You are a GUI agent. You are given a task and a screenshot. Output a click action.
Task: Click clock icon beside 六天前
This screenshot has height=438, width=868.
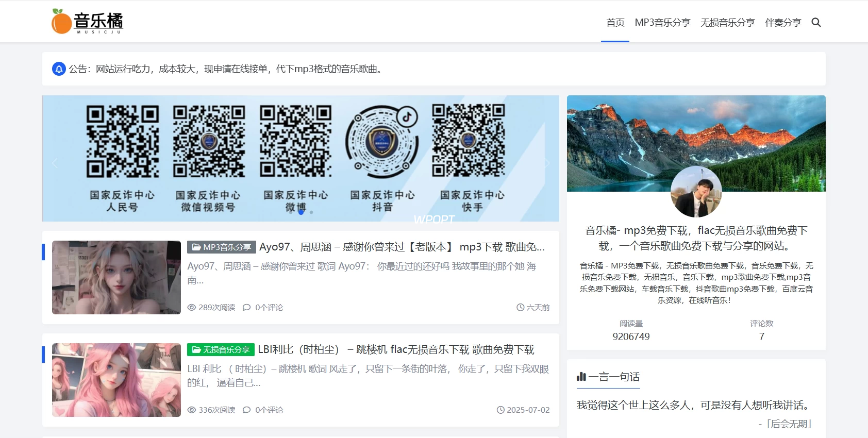pos(521,308)
